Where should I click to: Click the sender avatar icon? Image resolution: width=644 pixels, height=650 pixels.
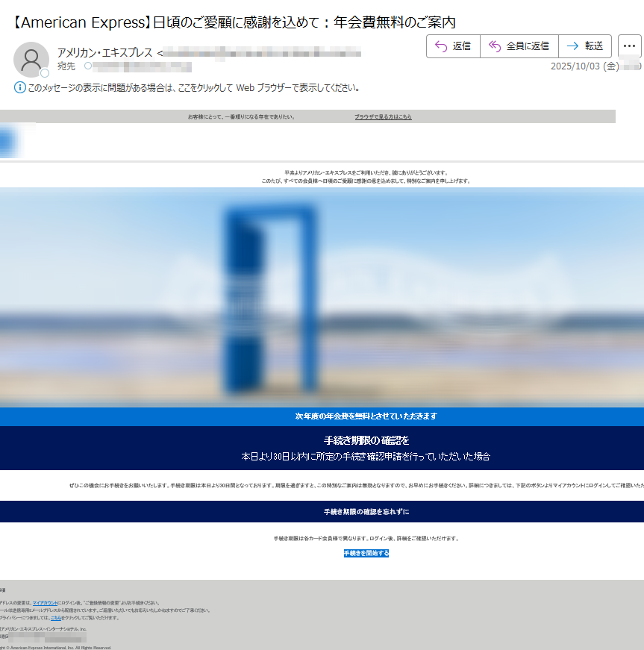(31, 60)
